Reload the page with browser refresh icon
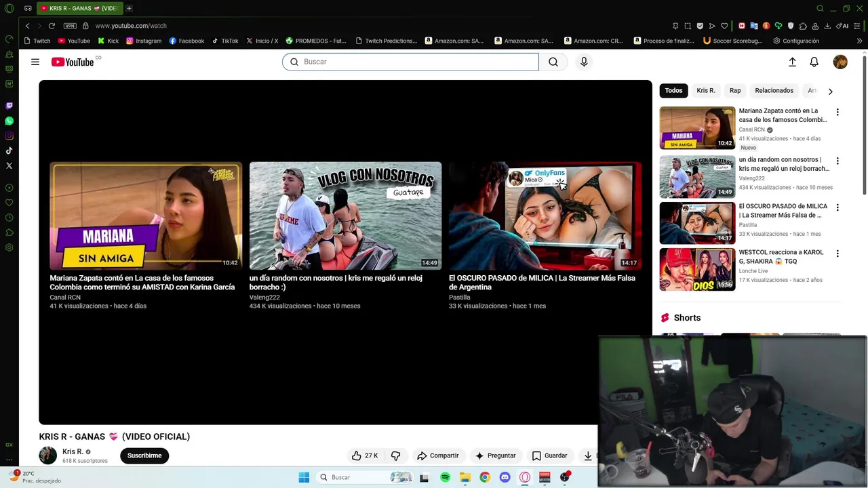 52,26
